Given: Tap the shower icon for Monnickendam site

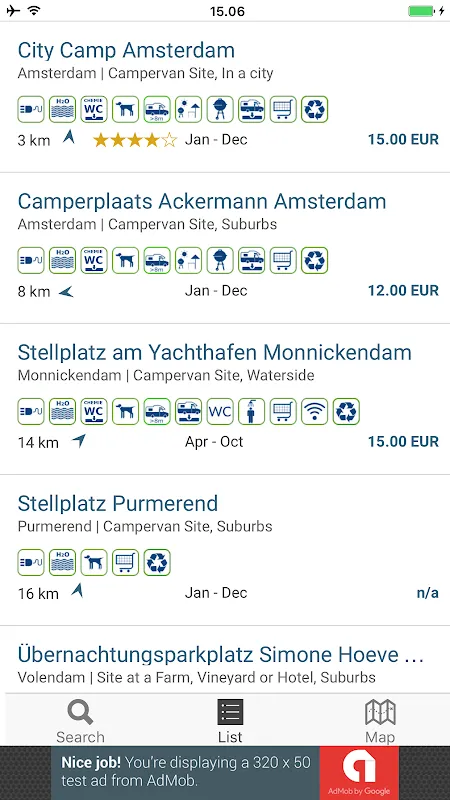Looking at the screenshot, I should [252, 411].
